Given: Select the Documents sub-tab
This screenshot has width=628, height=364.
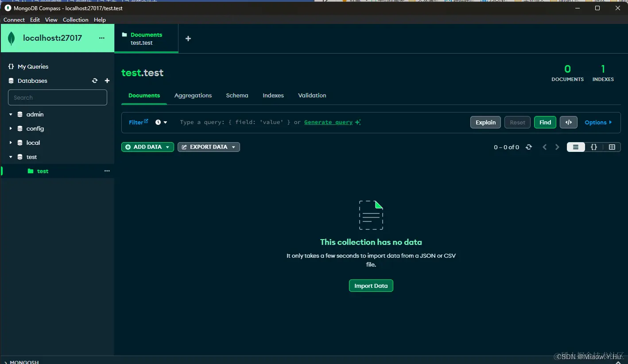Looking at the screenshot, I should [x=144, y=95].
